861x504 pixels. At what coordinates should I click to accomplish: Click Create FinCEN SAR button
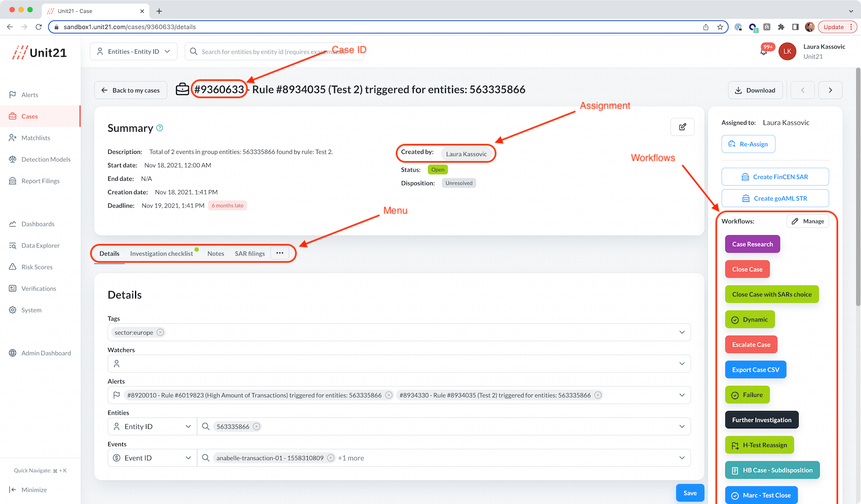[775, 177]
